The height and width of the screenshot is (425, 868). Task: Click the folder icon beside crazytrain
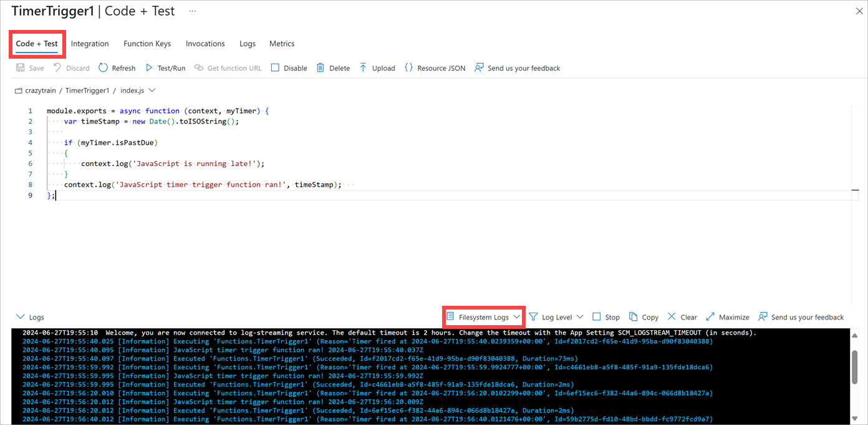click(x=19, y=90)
